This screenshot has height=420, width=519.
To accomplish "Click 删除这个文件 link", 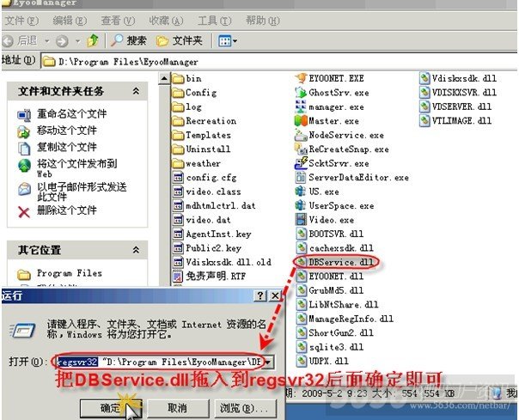I will point(66,210).
